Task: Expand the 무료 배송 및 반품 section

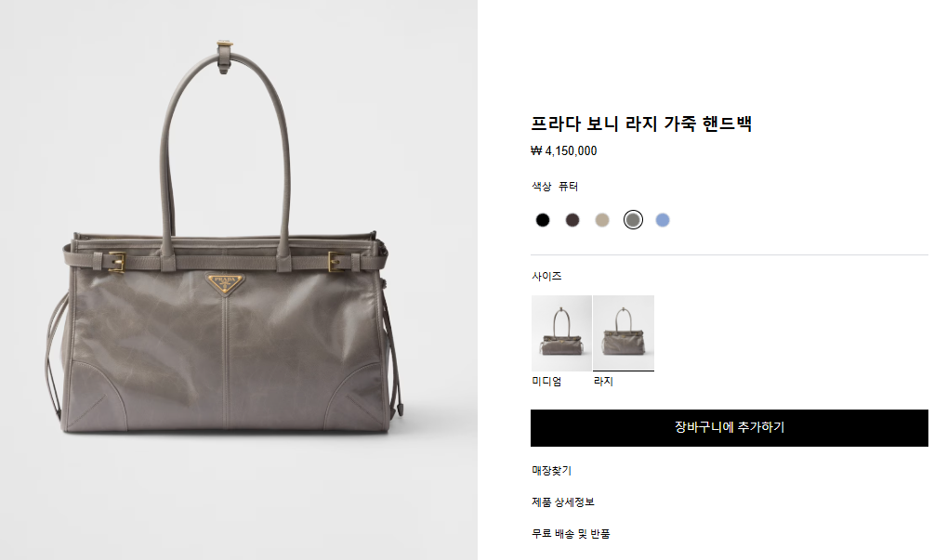Action: point(571,533)
